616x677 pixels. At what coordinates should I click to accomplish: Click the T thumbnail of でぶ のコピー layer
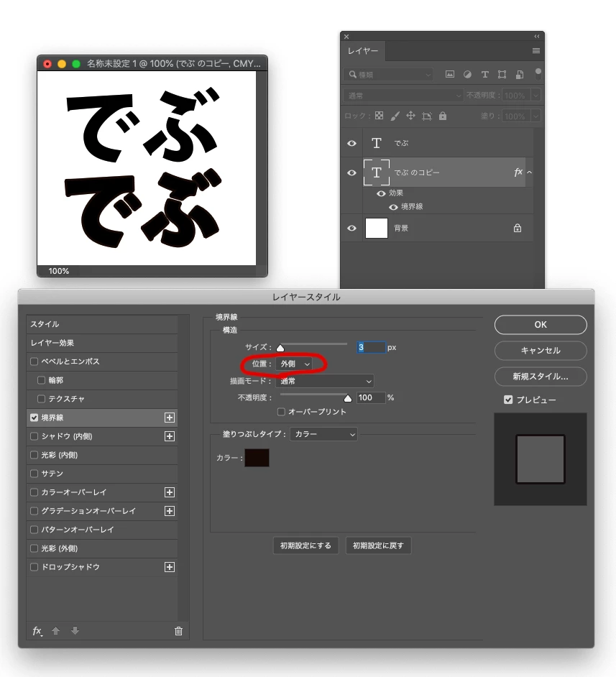pos(377,172)
